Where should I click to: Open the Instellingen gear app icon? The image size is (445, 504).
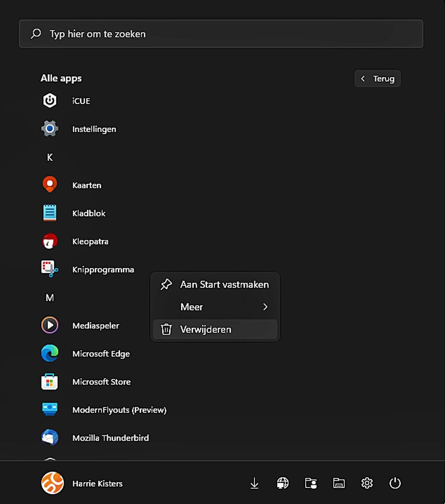[x=50, y=129]
